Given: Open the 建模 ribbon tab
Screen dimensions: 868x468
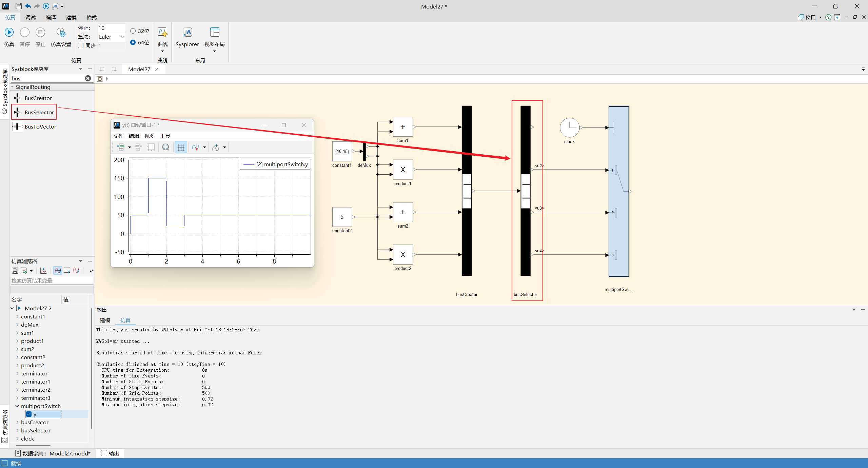Looking at the screenshot, I should [x=71, y=17].
